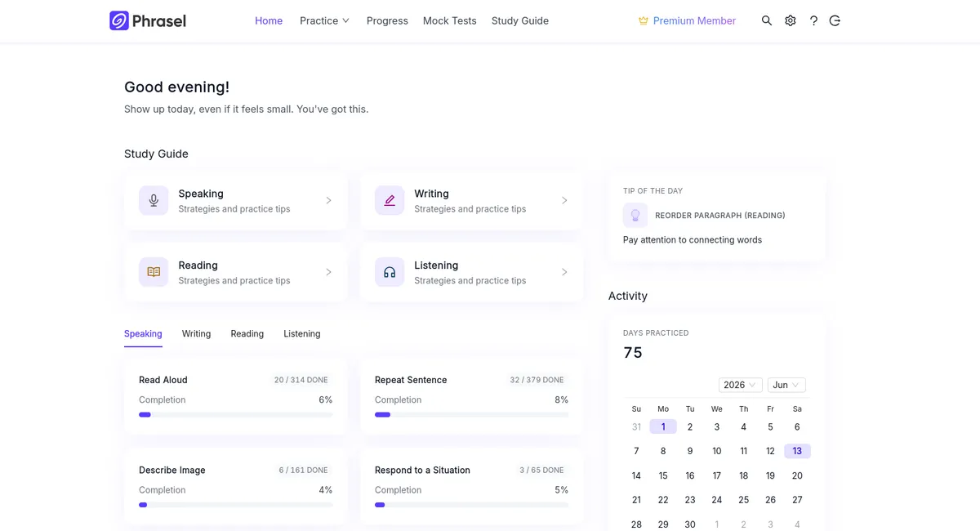Open the Jun month dropdown
The image size is (980, 531).
click(786, 385)
